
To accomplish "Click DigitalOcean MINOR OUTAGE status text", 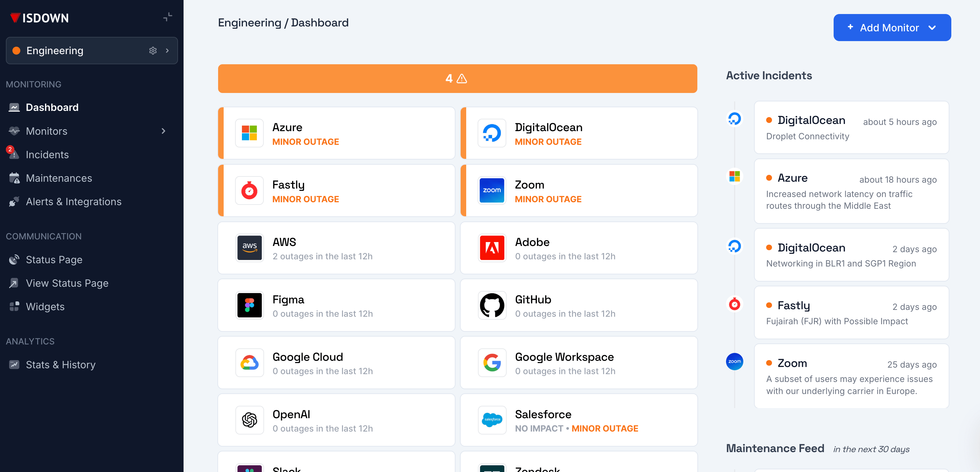I will 548,142.
